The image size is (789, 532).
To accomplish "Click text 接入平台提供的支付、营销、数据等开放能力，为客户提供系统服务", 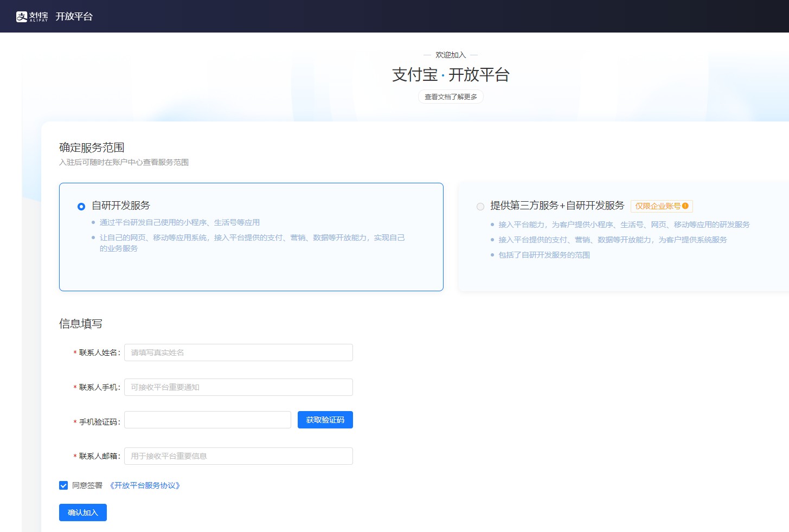I will (613, 240).
